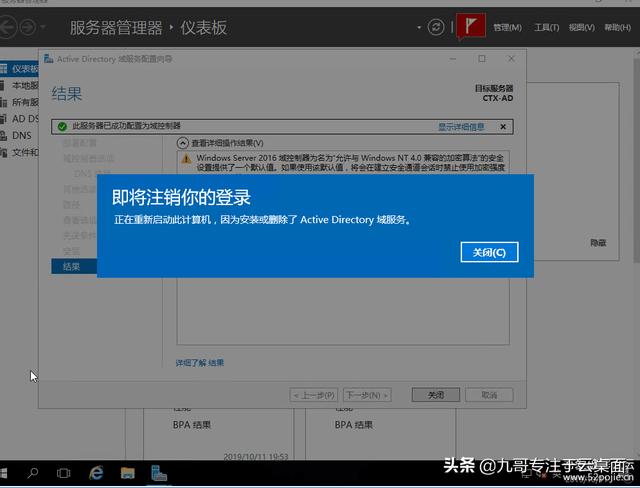Click the 隐藏 link on the dashboard

click(x=598, y=243)
